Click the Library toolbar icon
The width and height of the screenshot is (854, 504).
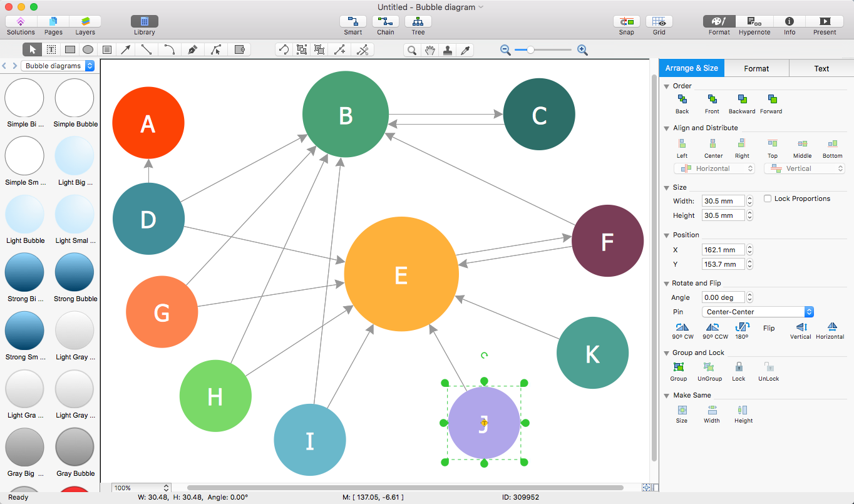coord(144,22)
